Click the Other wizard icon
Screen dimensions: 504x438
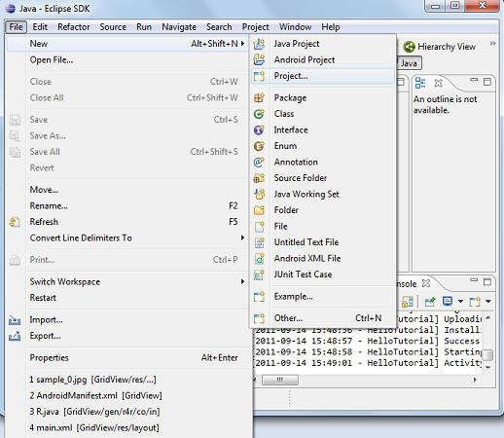259,318
